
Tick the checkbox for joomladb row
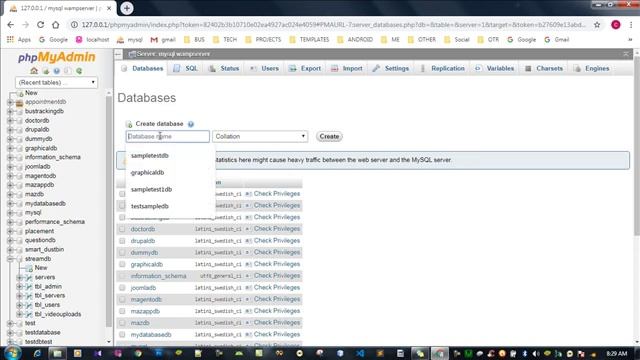point(122,288)
